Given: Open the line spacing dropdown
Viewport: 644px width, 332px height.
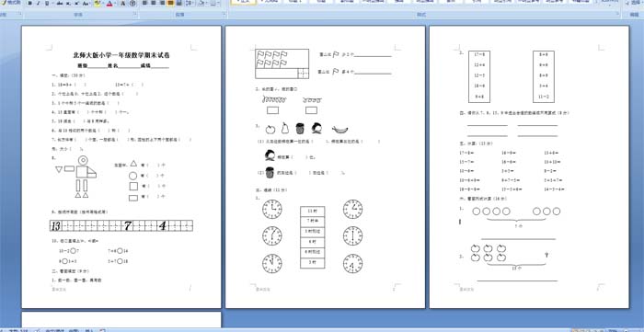Looking at the screenshot, I should click(x=190, y=4).
